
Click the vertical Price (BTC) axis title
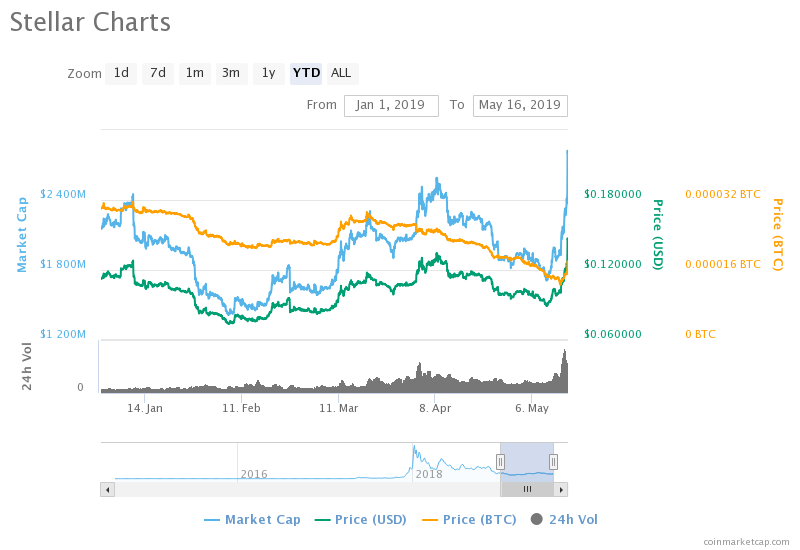[x=778, y=235]
